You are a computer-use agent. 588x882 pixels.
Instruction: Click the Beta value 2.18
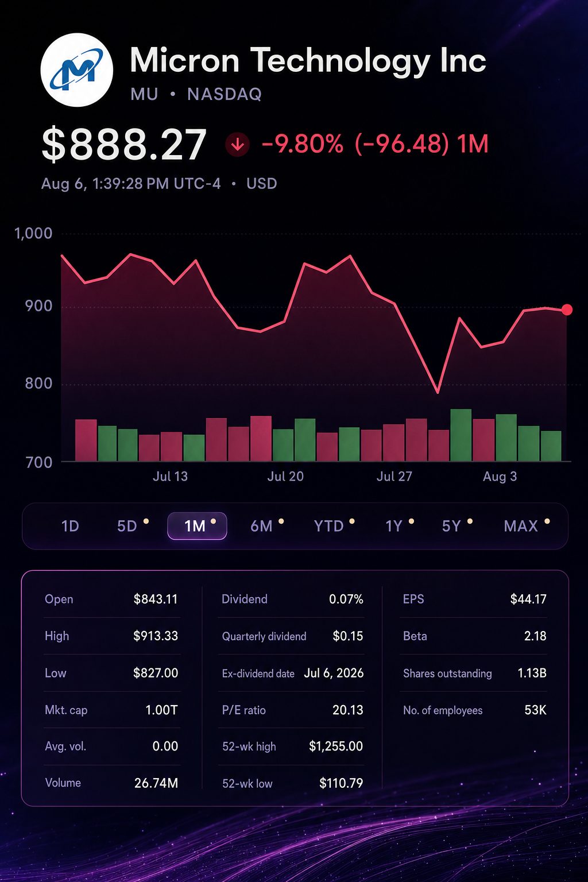(535, 636)
